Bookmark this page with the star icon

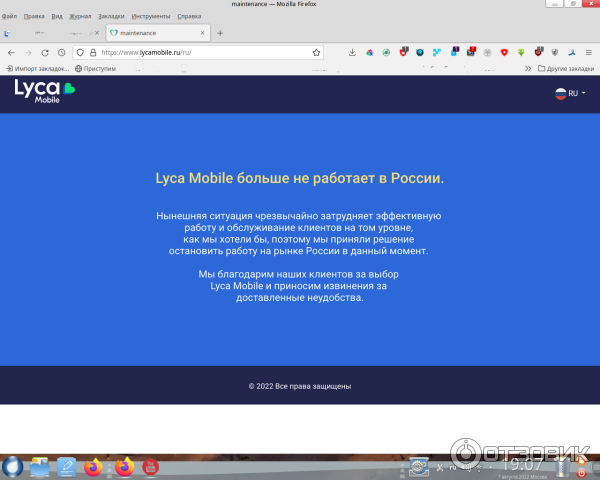(x=316, y=53)
